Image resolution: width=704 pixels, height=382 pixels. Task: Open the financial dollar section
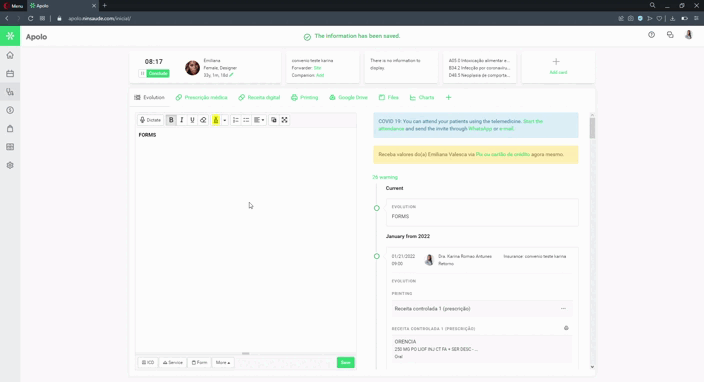pyautogui.click(x=10, y=110)
